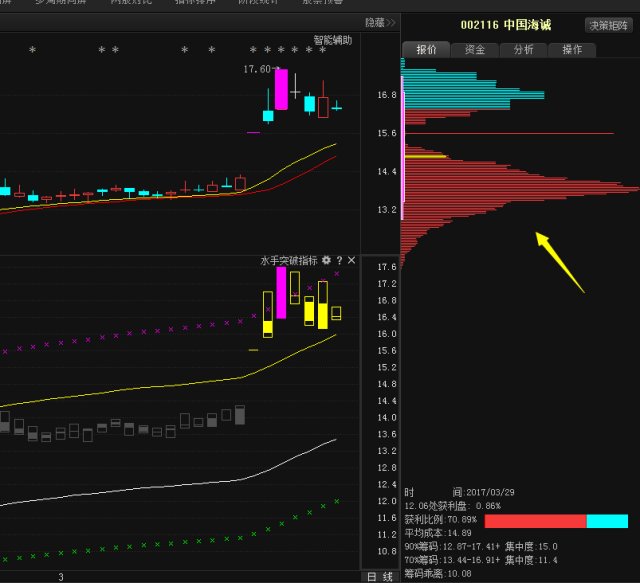Image resolution: width=640 pixels, height=583 pixels.
Task: Click the help question mark icon
Action: pos(339,260)
